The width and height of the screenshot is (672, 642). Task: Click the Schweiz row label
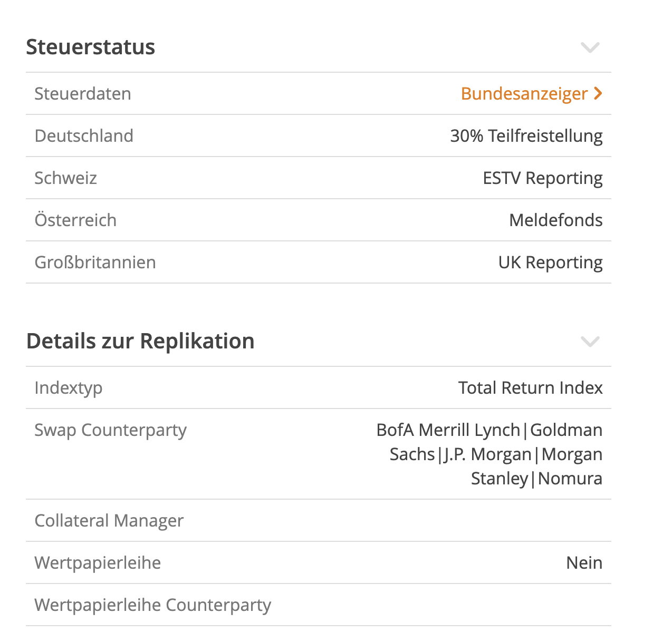[66, 178]
